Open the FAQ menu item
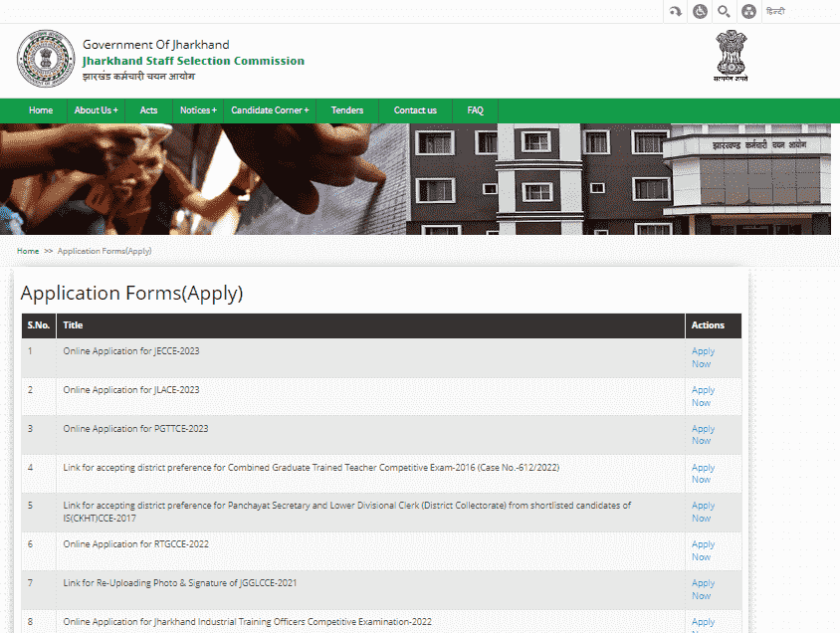840x633 pixels. tap(475, 110)
